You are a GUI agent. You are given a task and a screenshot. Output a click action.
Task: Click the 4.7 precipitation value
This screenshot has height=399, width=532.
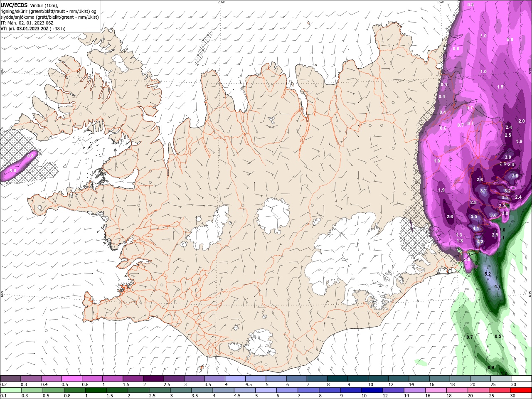[497, 287]
